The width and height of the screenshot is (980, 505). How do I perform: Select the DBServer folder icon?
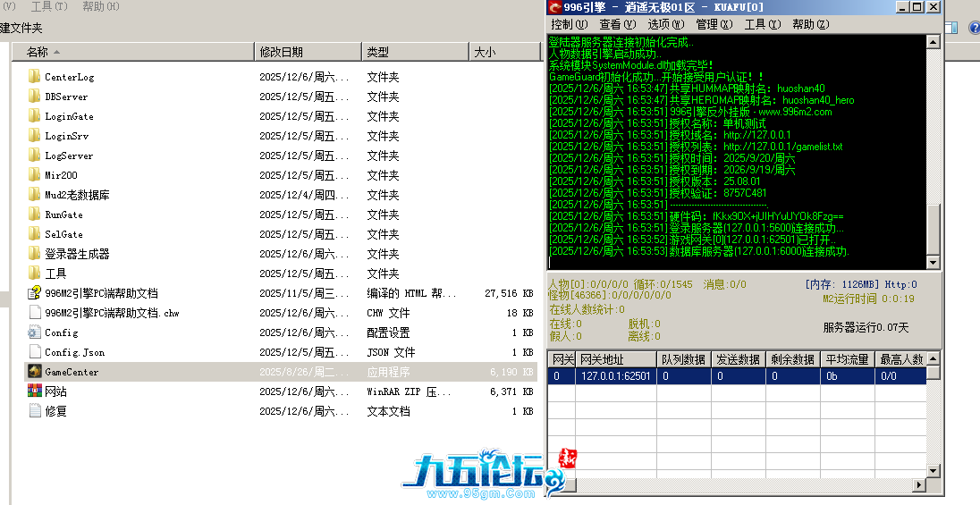(35, 97)
